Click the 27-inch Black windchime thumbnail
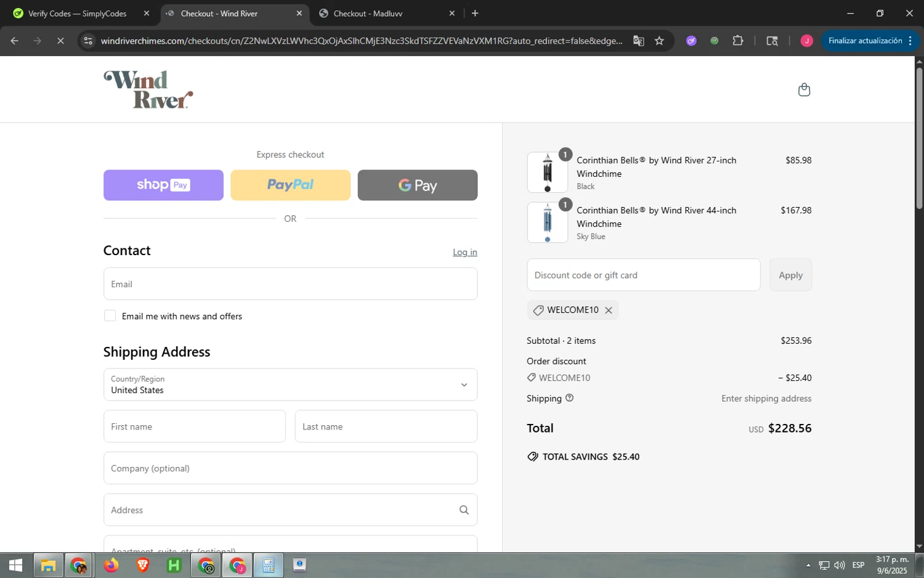This screenshot has width=924, height=578. click(x=548, y=173)
